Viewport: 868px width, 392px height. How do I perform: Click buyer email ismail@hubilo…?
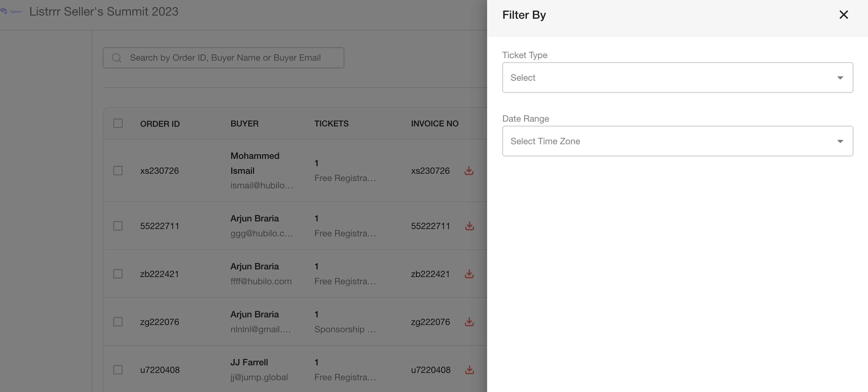coord(262,186)
